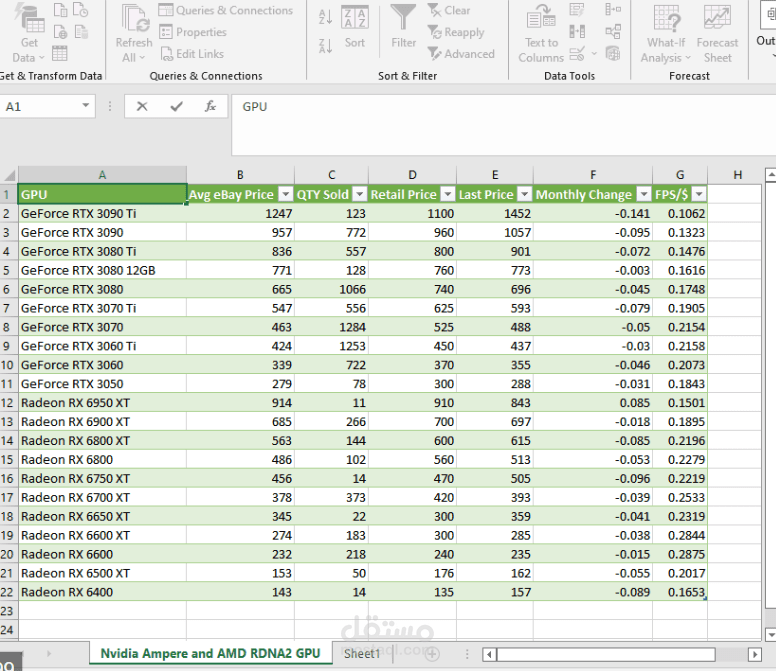Open the Get Data menu
This screenshot has height=671, width=776.
(29, 33)
